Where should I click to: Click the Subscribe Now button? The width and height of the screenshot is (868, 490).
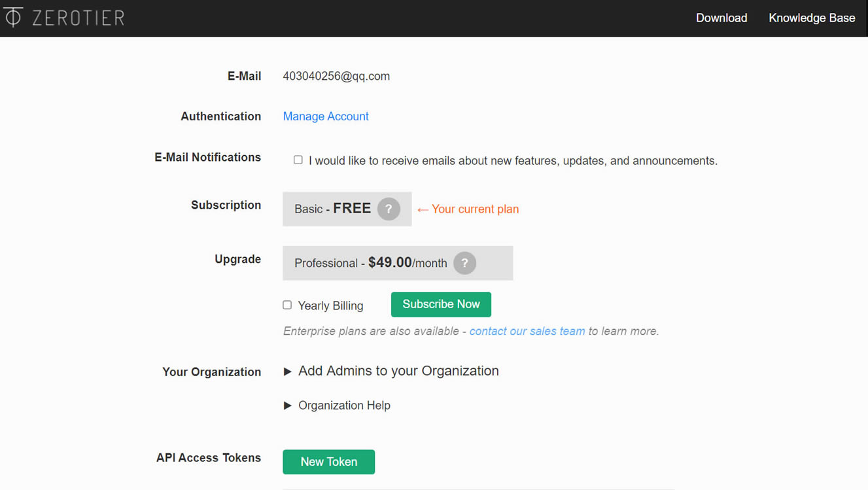click(441, 304)
